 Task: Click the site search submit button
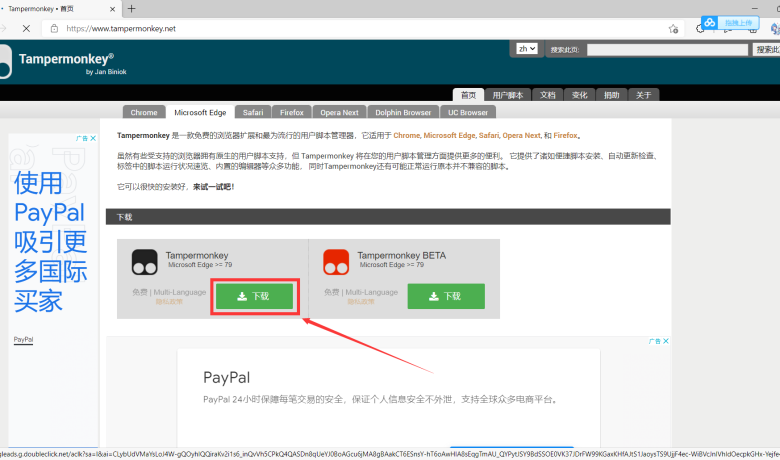tap(767, 50)
